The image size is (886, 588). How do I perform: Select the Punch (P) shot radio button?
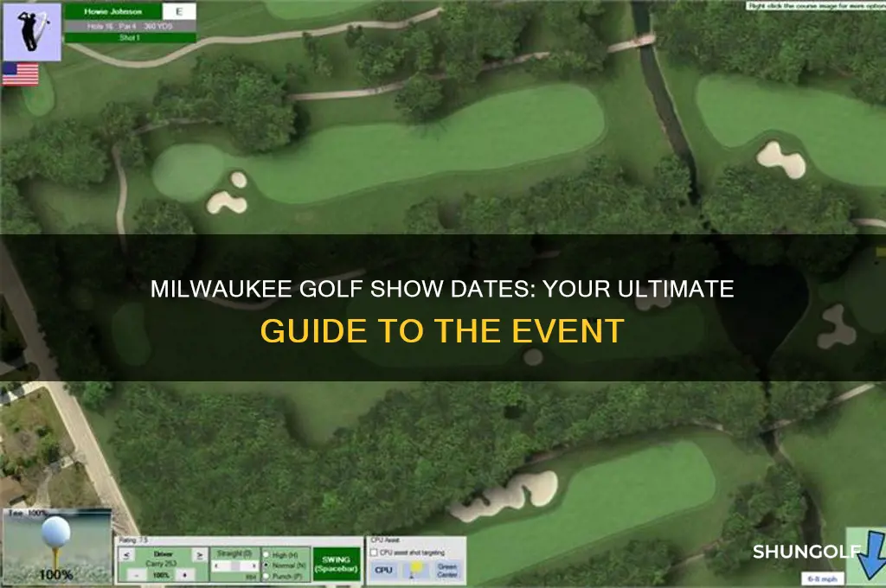tap(266, 576)
